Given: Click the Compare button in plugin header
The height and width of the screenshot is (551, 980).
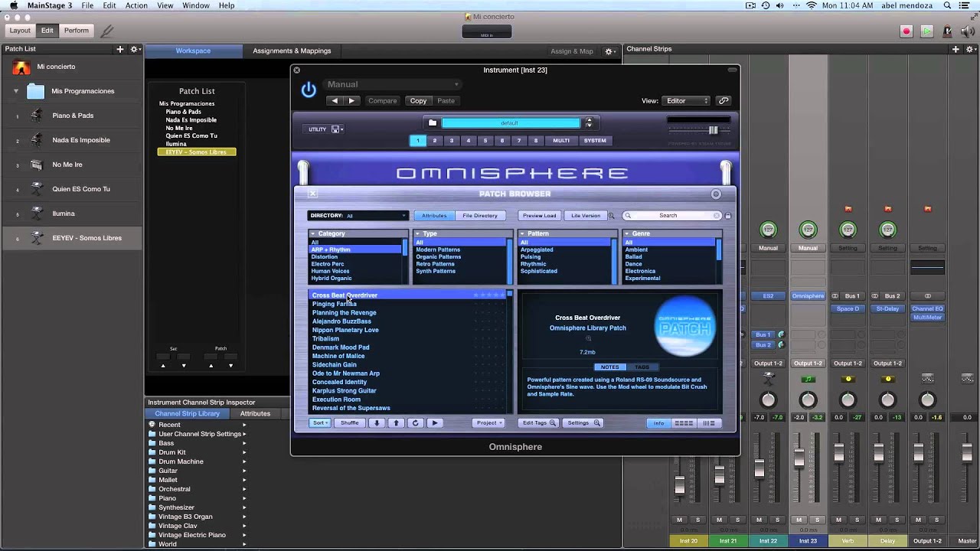Looking at the screenshot, I should click(383, 101).
